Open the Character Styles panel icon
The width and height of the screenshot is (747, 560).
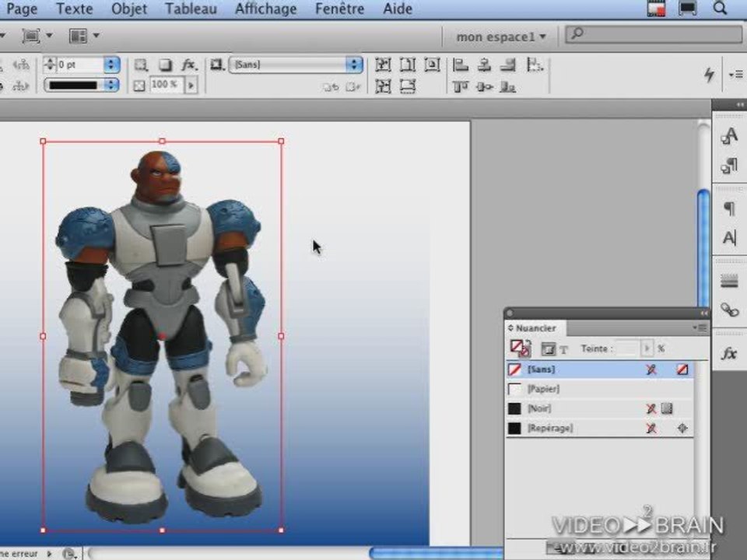(x=729, y=136)
